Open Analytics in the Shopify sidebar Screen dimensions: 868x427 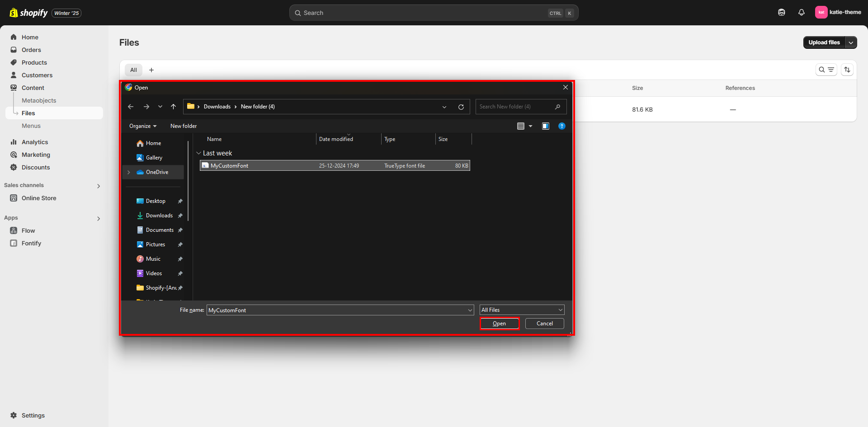tap(35, 142)
